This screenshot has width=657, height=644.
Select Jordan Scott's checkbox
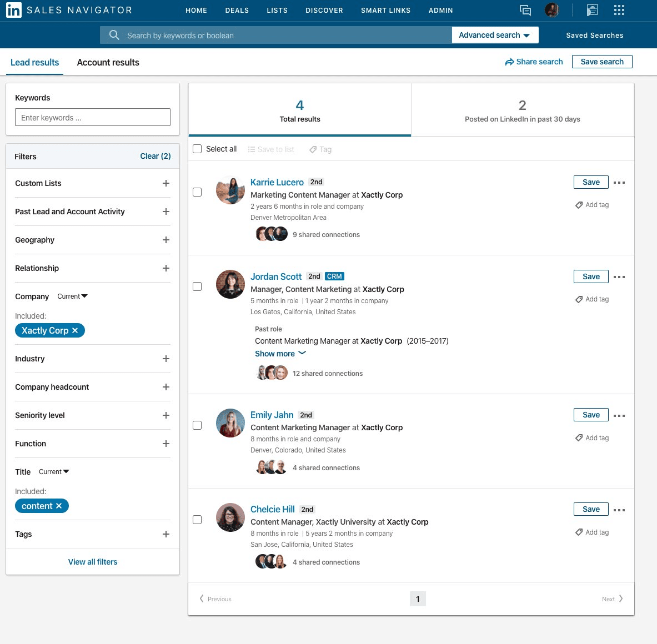(197, 286)
